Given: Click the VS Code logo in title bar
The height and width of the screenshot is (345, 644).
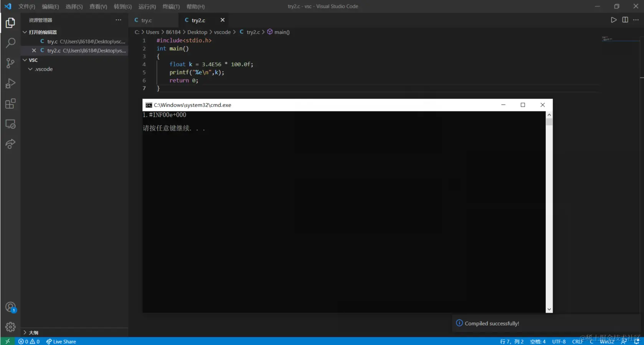Looking at the screenshot, I should pos(8,6).
